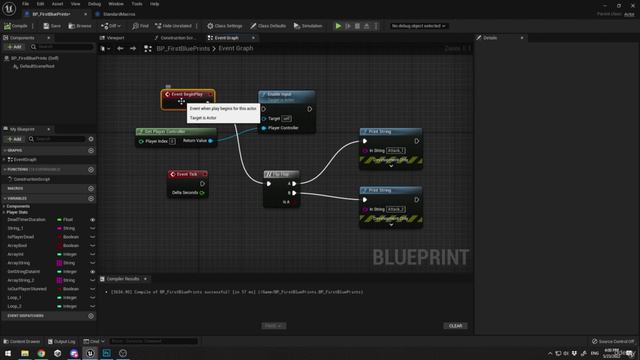Toggle Hide Unrelated nodes

coord(173,26)
